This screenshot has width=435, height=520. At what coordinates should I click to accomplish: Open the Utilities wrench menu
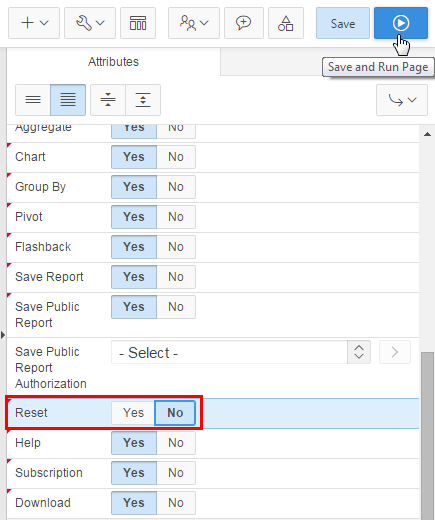(x=90, y=23)
